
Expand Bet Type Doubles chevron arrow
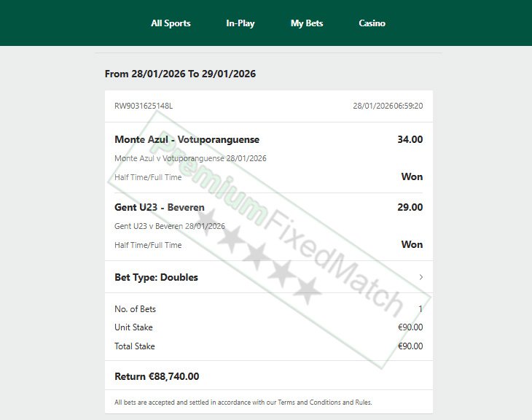click(x=420, y=277)
